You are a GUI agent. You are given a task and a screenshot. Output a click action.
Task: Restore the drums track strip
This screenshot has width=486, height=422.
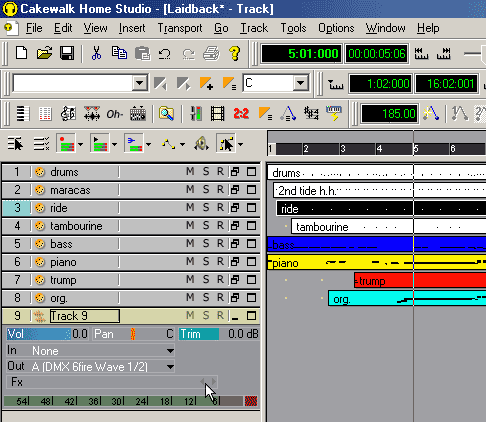235,172
